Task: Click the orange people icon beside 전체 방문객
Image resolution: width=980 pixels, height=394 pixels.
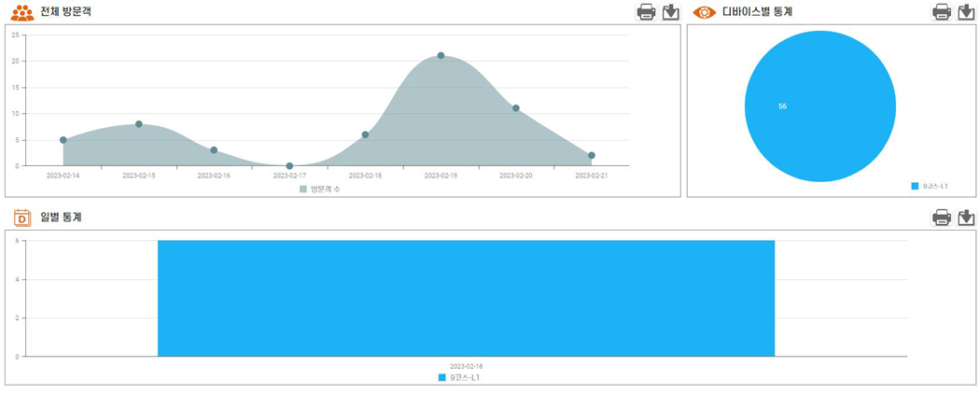Action: 22,12
